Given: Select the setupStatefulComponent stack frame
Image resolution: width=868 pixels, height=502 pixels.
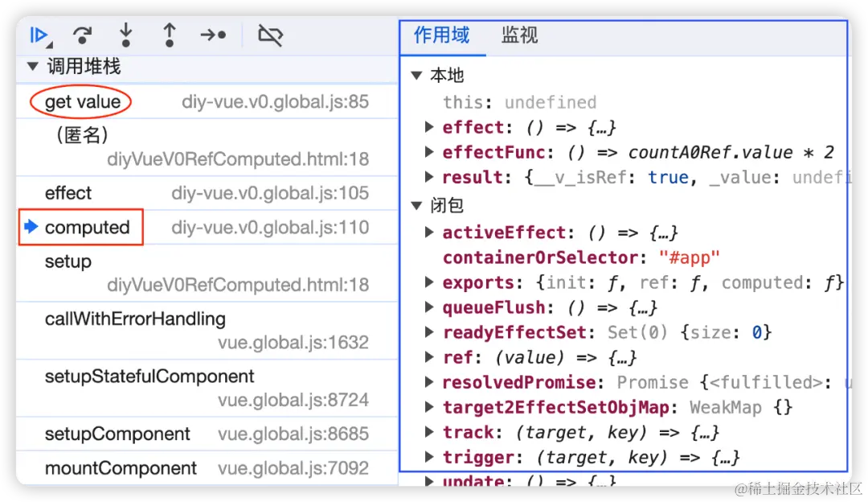Looking at the screenshot, I should (x=207, y=389).
